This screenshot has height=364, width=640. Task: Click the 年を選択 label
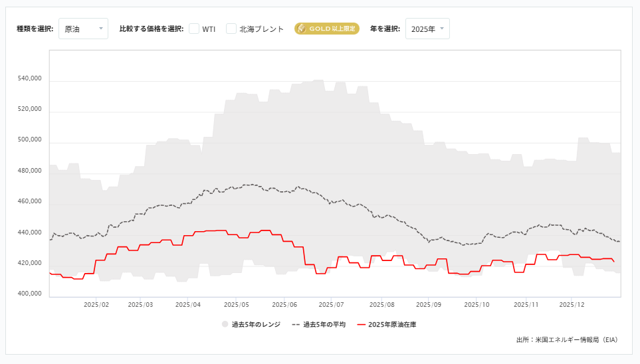tap(385, 29)
